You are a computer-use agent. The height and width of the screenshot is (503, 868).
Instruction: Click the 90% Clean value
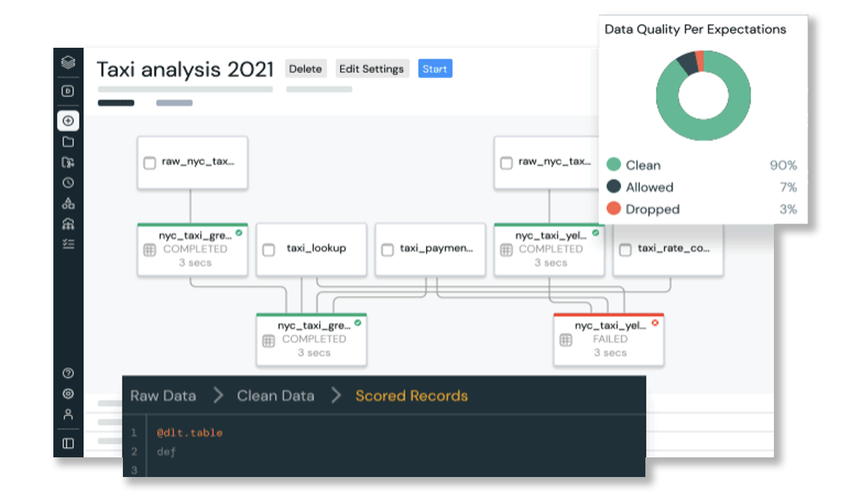pyautogui.click(x=783, y=165)
